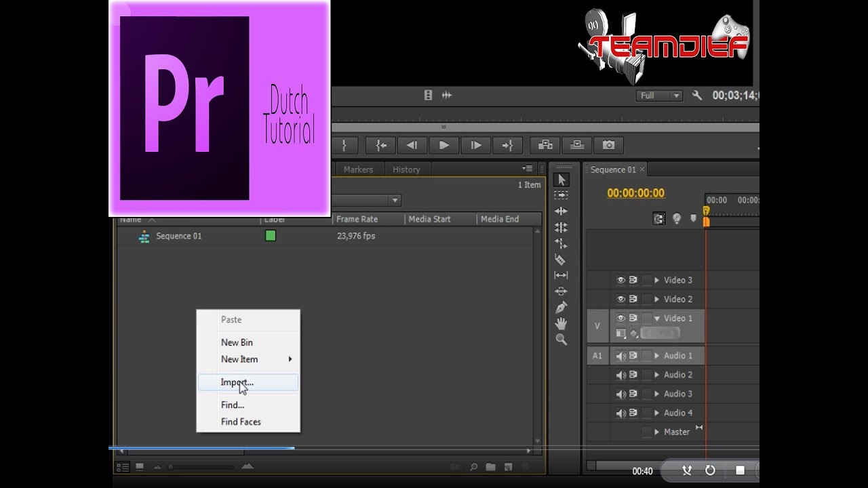868x488 pixels.
Task: Toggle Video 2 track eye visibility
Action: [620, 299]
